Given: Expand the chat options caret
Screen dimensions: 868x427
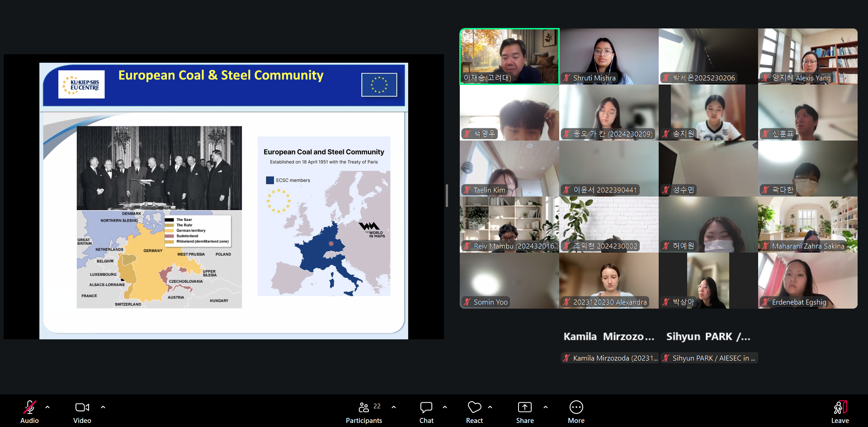Looking at the screenshot, I should coord(445,407).
